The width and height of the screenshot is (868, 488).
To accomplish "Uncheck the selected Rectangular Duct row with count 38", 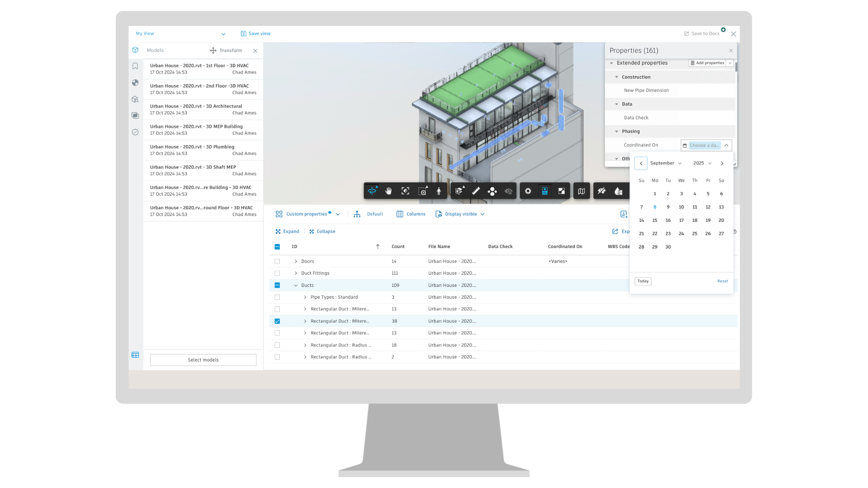I will click(x=277, y=321).
